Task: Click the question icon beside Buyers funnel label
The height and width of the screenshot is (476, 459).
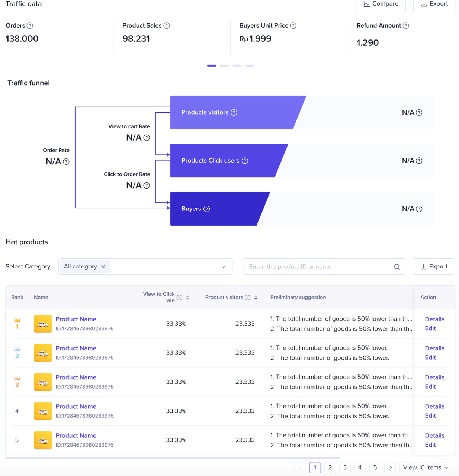Action: 207,209
